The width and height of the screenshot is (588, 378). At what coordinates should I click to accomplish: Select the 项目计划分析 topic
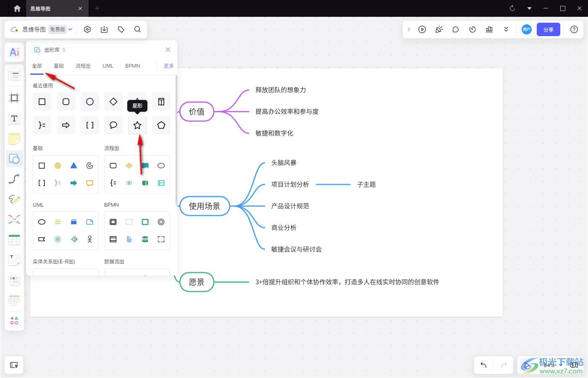click(x=290, y=185)
